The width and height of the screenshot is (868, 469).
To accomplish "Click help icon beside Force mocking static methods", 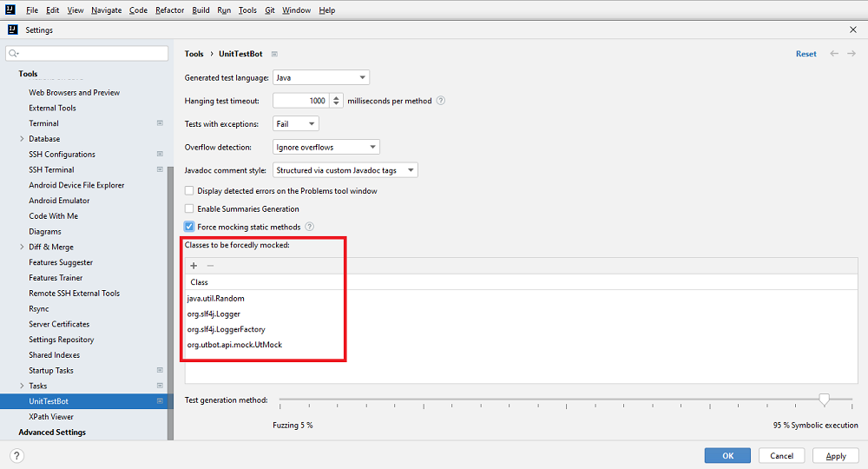I will click(309, 228).
